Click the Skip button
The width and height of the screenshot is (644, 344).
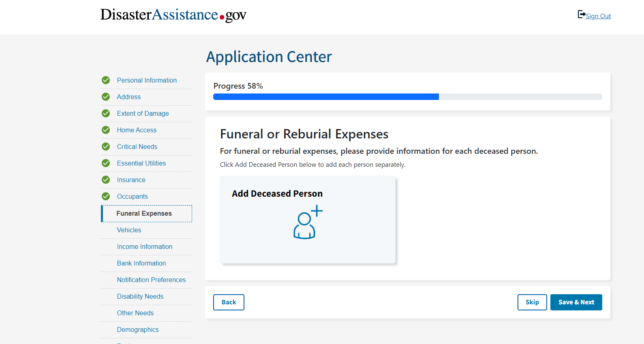pos(532,302)
